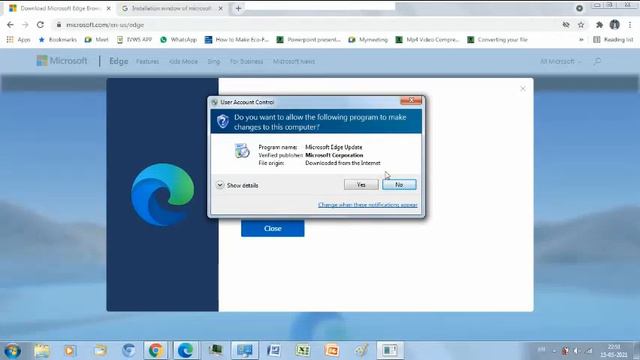Open the Reading list

[x=613, y=40]
